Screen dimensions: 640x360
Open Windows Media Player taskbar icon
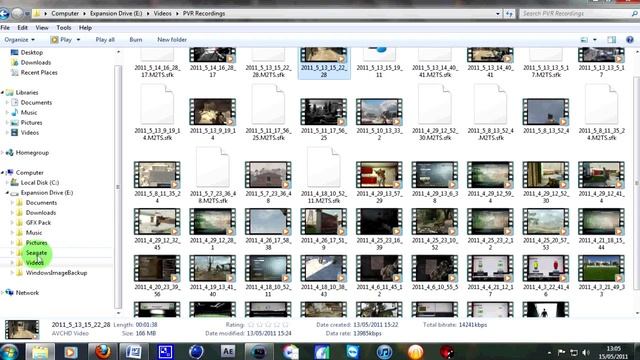71,352
